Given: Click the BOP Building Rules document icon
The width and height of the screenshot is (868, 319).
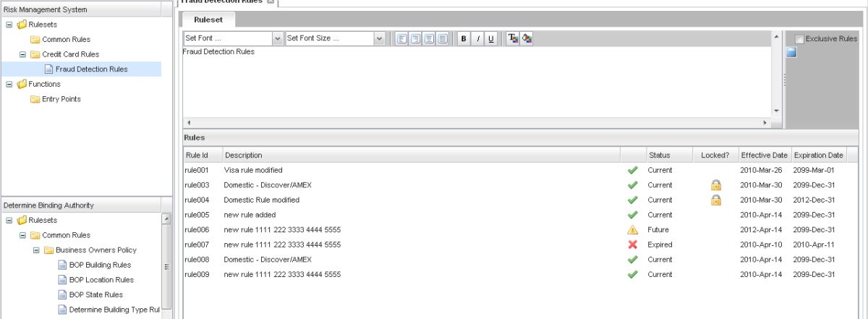Looking at the screenshot, I should (x=62, y=265).
